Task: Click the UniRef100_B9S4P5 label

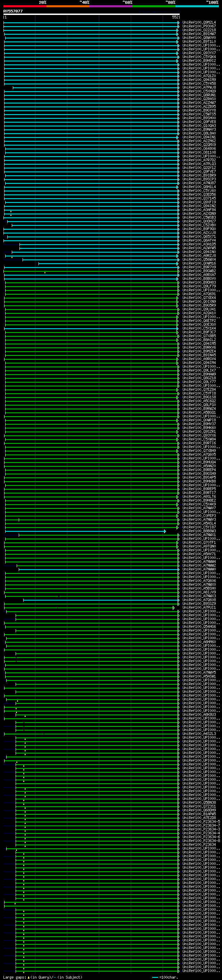Action: click(199, 478)
